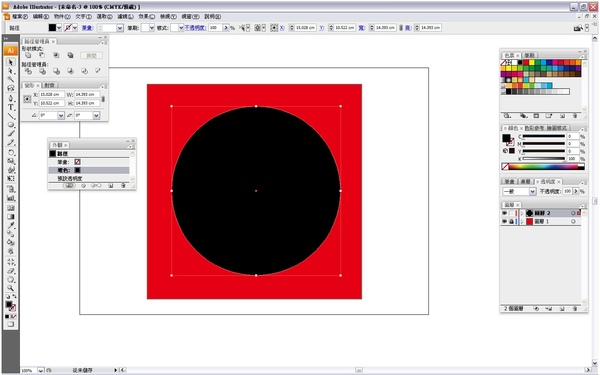Select highlighted fill row in Appearance panel

[x=89, y=170]
